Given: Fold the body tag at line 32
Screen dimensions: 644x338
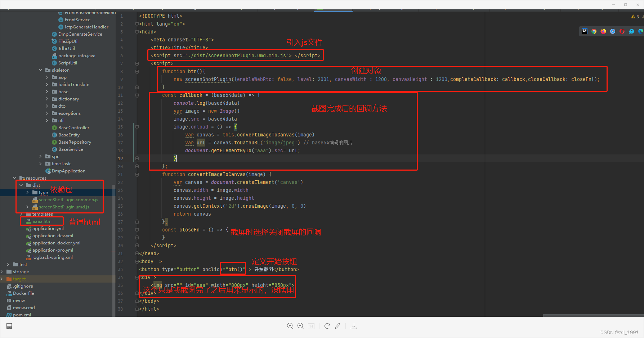Looking at the screenshot, I should 137,262.
